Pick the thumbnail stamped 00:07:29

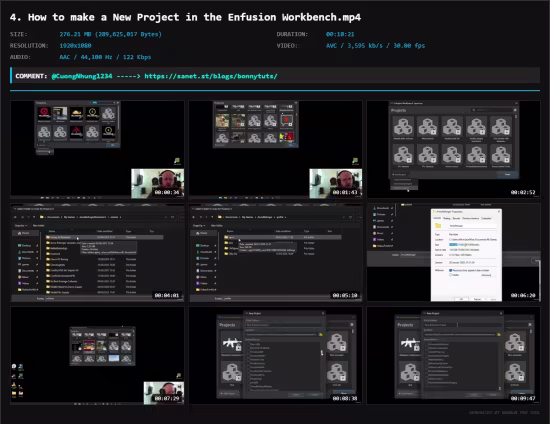pyautogui.click(x=97, y=356)
